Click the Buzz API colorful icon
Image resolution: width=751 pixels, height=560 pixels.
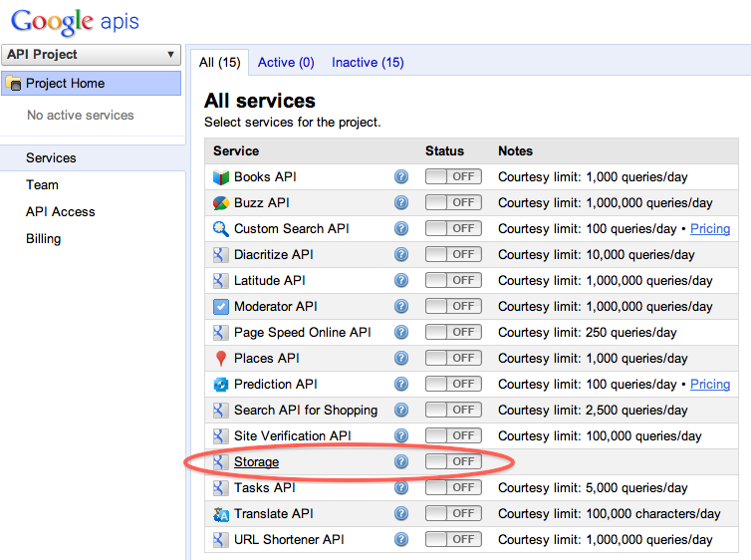tap(221, 203)
